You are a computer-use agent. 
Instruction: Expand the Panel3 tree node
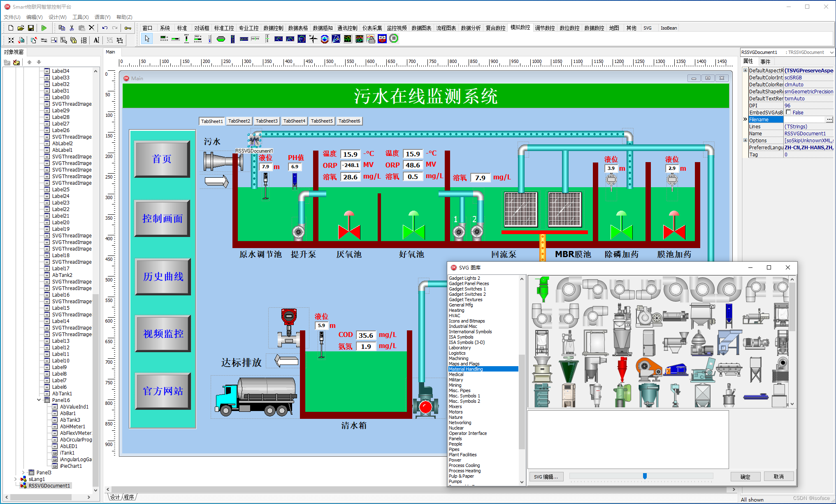(x=23, y=472)
